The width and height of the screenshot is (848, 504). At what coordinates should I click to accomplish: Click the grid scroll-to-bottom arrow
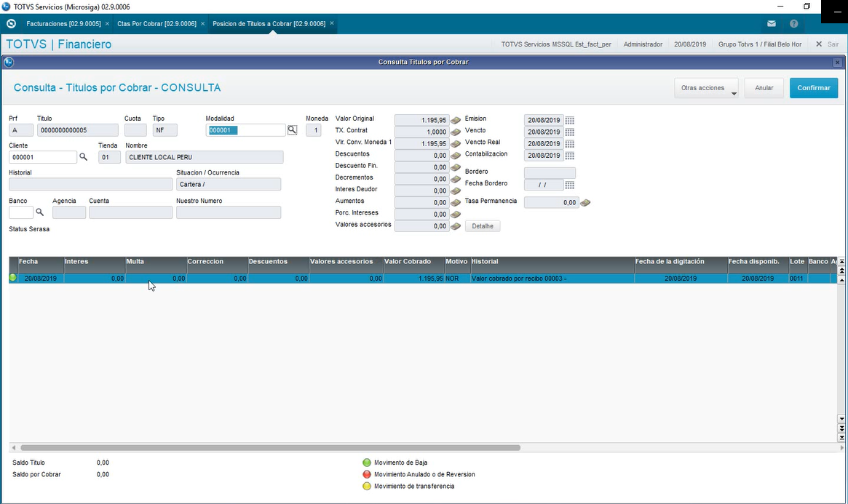click(841, 438)
